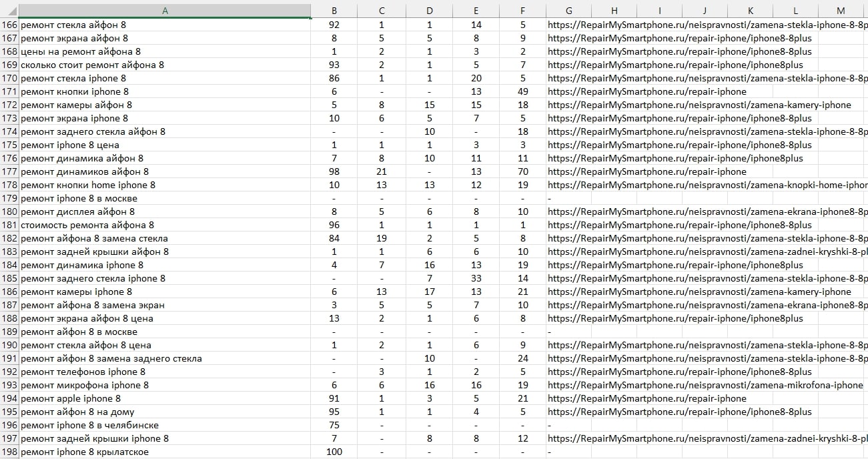Click cell 'ремонт динамика iphone 8'
868x459 pixels.
tap(165, 265)
